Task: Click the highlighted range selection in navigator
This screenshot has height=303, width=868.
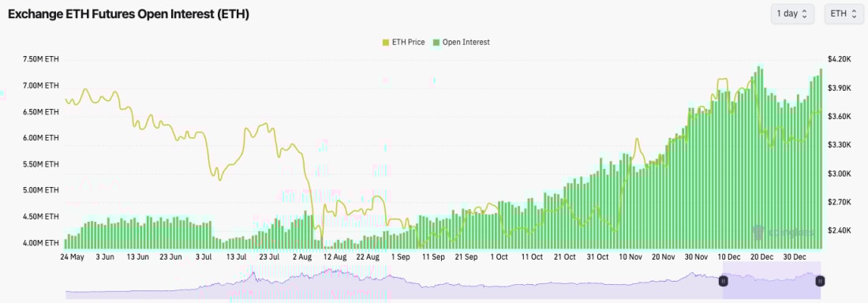Action: (771, 281)
